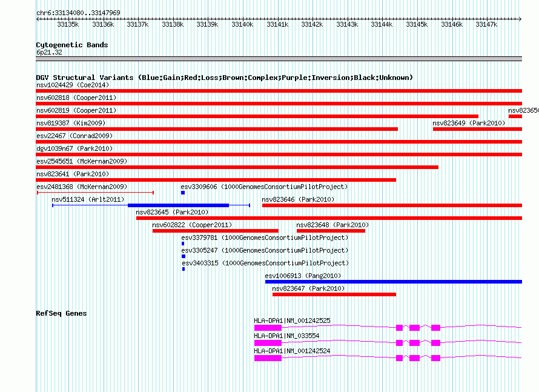This screenshot has height=392, width=539.
Task: Select the blue esv1006913 gain bar
Action: (394, 282)
